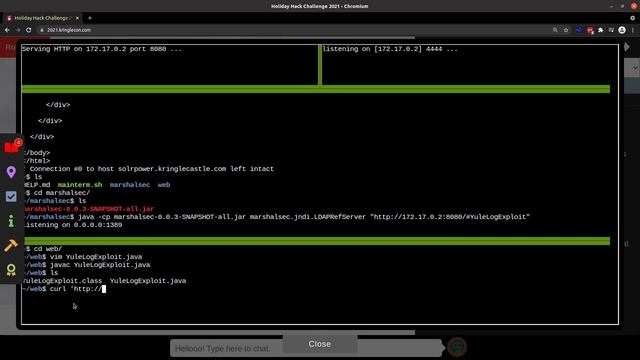640x360 pixels.
Task: Open the media control toolbar icon
Action: [x=611, y=30]
